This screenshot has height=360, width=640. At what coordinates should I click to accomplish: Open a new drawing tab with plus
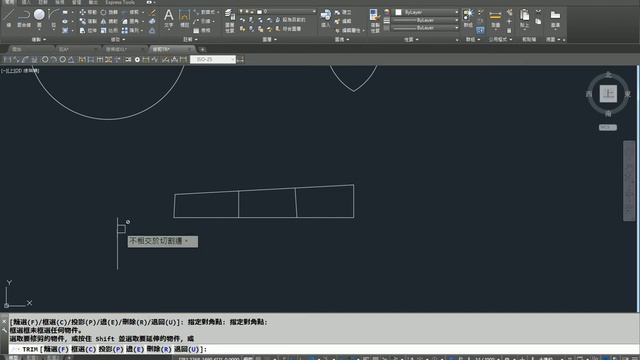202,50
